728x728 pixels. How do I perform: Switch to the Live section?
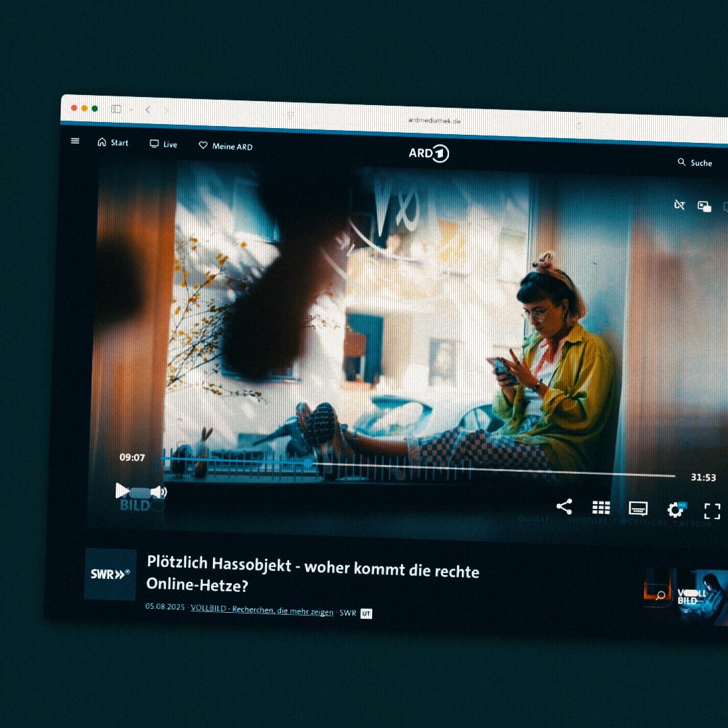pyautogui.click(x=163, y=145)
